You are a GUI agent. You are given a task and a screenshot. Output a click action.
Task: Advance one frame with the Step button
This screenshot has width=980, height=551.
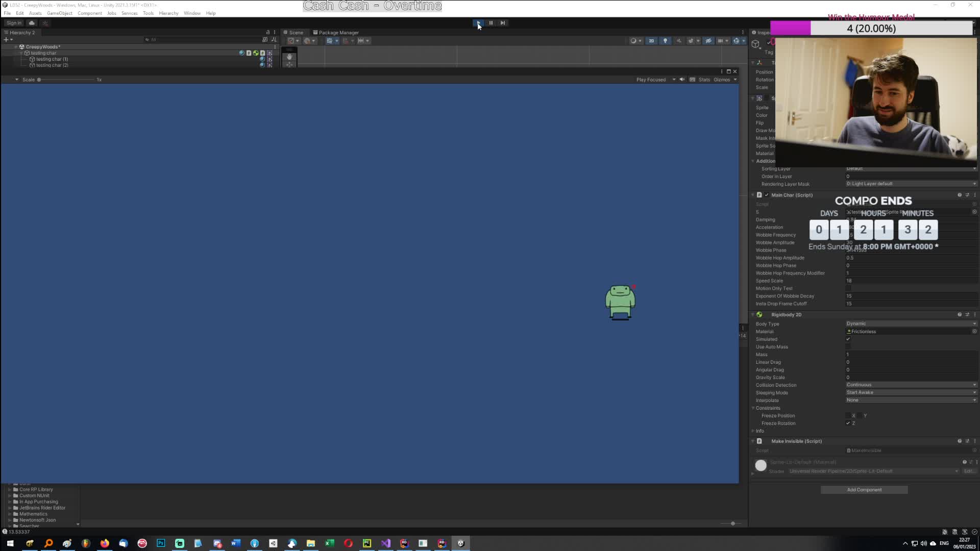click(503, 23)
